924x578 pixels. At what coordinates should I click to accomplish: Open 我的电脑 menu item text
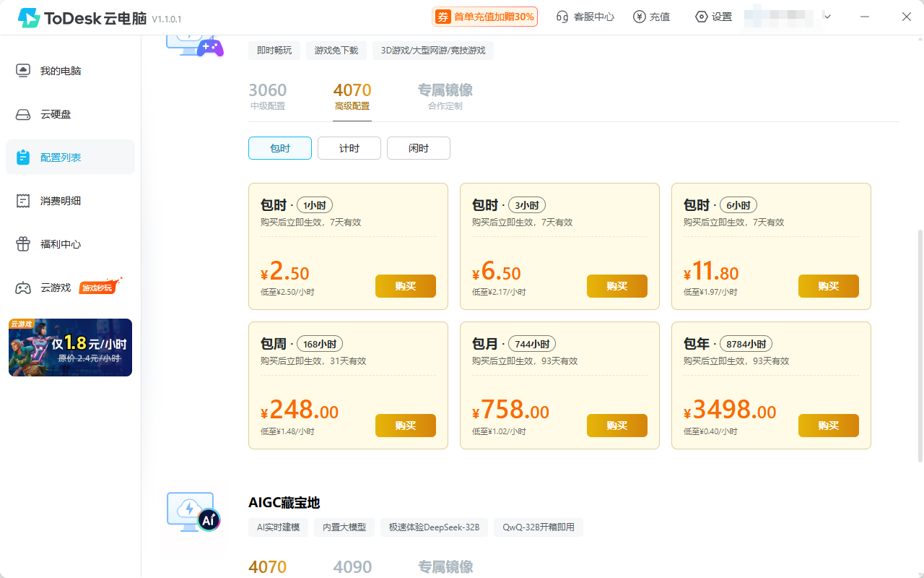pos(61,71)
